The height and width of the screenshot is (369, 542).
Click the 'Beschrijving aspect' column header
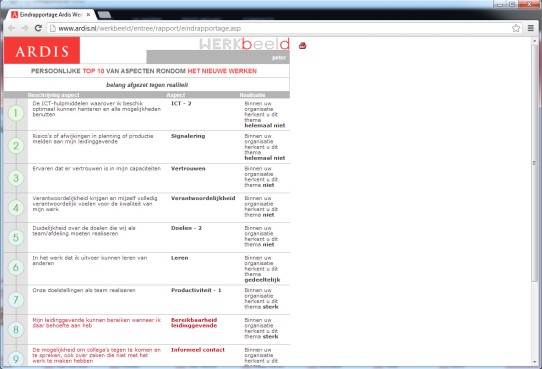point(54,95)
